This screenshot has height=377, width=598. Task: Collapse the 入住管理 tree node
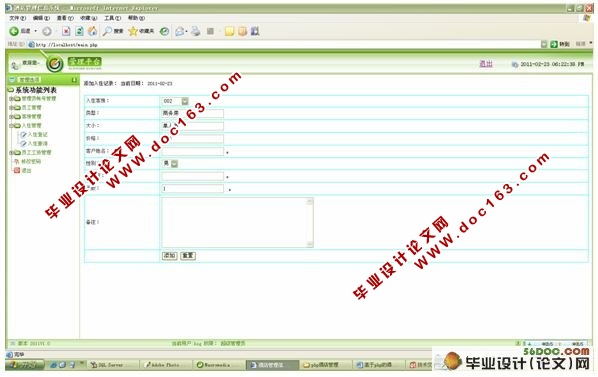(11, 126)
